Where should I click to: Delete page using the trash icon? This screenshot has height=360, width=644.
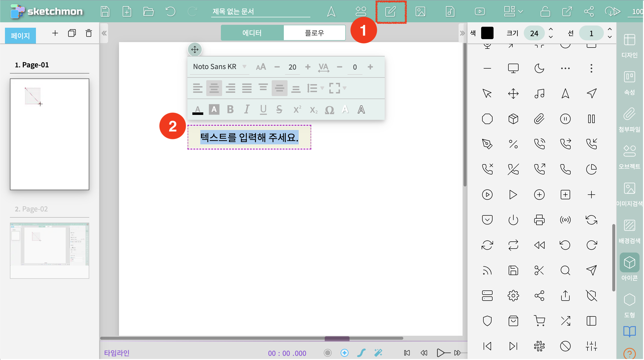pos(88,33)
